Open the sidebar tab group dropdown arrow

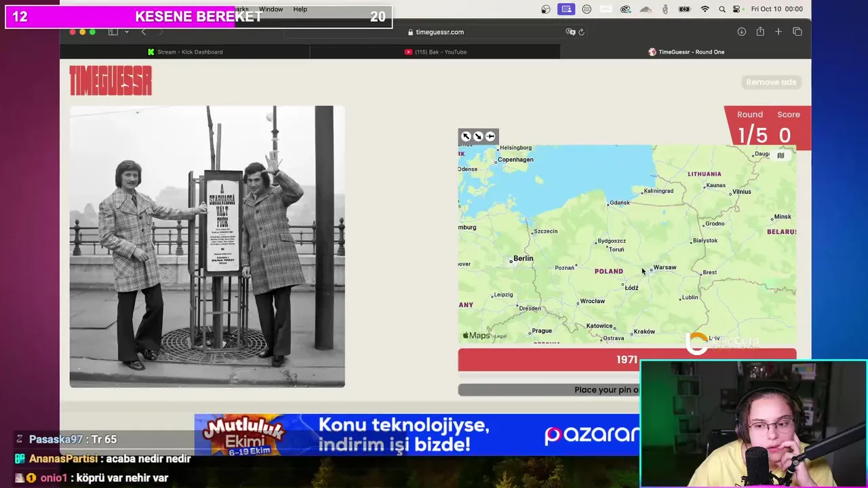click(126, 32)
